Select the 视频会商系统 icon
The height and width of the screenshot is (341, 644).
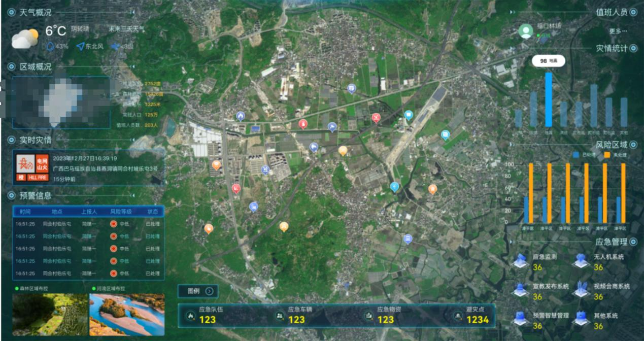[x=581, y=290]
